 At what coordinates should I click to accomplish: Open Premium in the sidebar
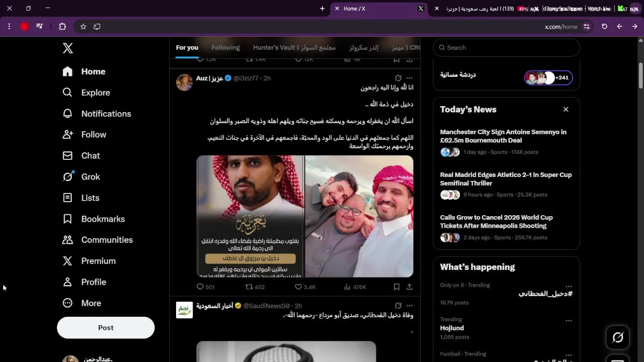click(89, 261)
